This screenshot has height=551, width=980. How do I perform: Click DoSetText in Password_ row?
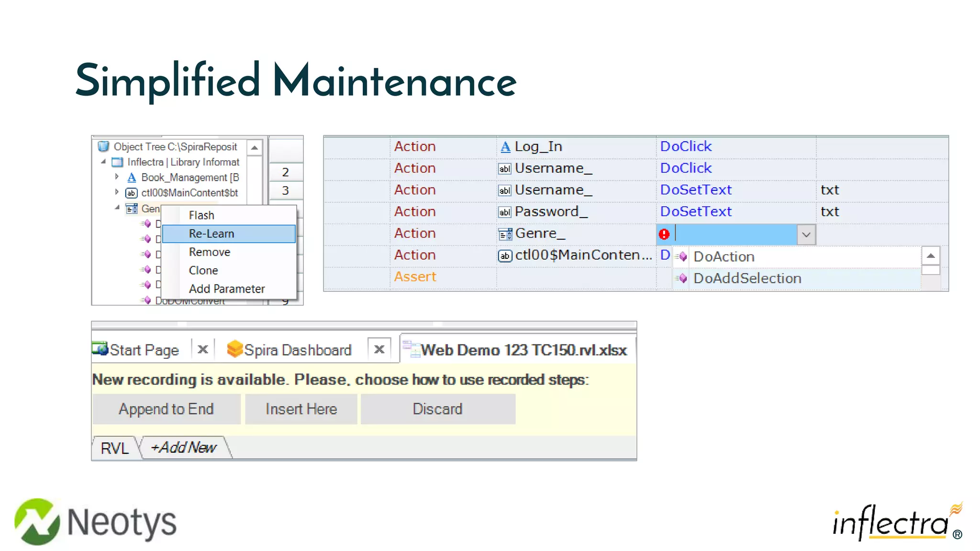[x=696, y=211]
